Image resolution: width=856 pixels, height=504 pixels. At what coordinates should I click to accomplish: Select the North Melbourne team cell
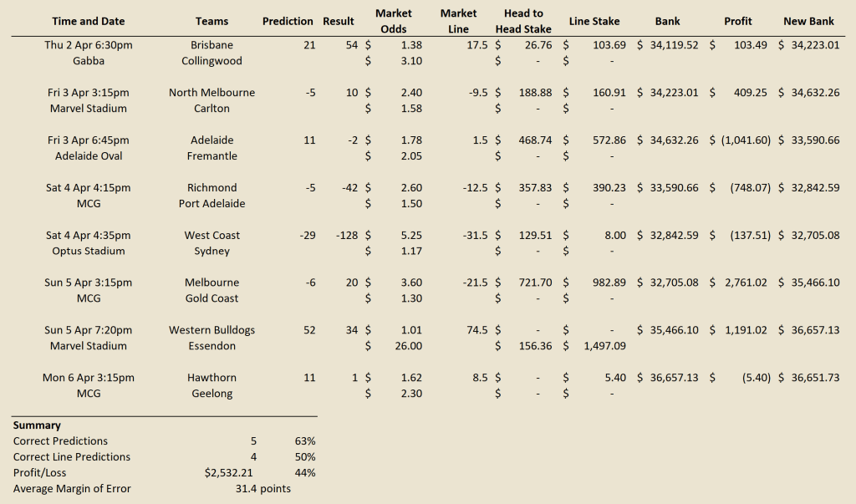pyautogui.click(x=211, y=93)
